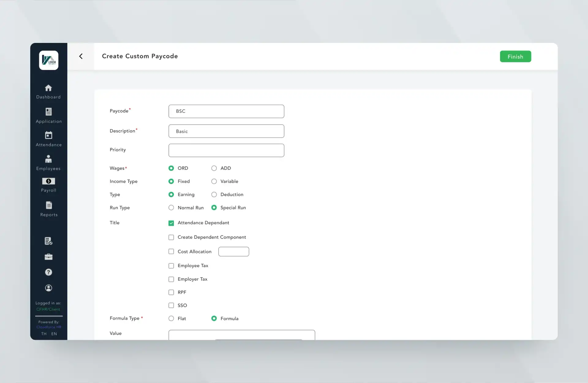588x383 pixels.
Task: Click the Account/Profile icon
Action: (48, 287)
